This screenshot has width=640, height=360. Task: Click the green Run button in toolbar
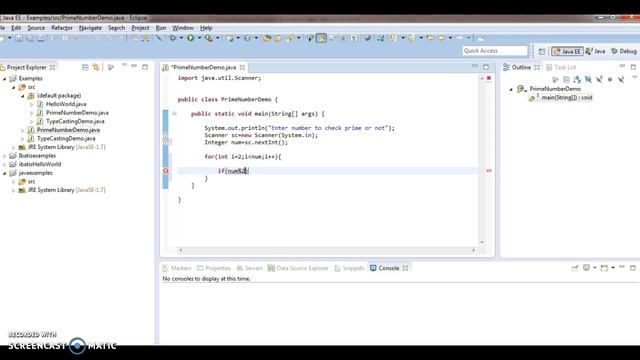(191, 38)
